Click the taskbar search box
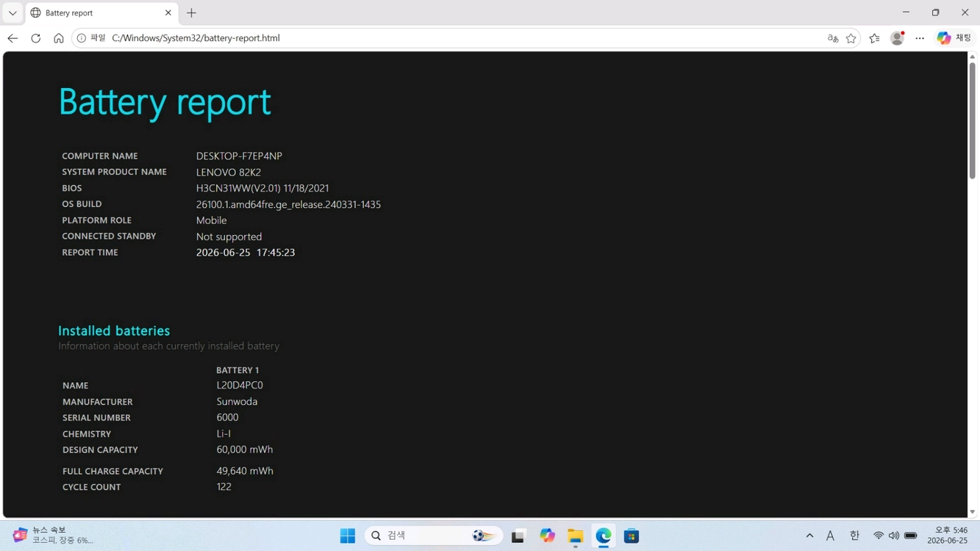The width and height of the screenshot is (980, 551). point(434,536)
